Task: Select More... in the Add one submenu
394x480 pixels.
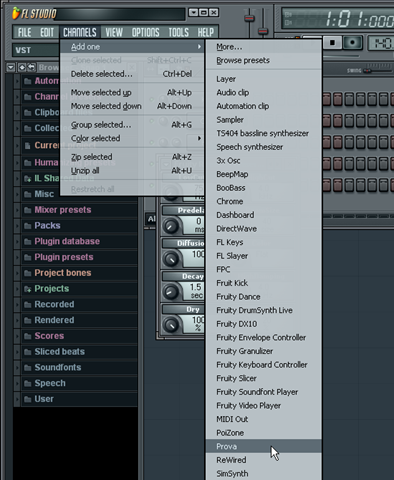Action: [263, 47]
